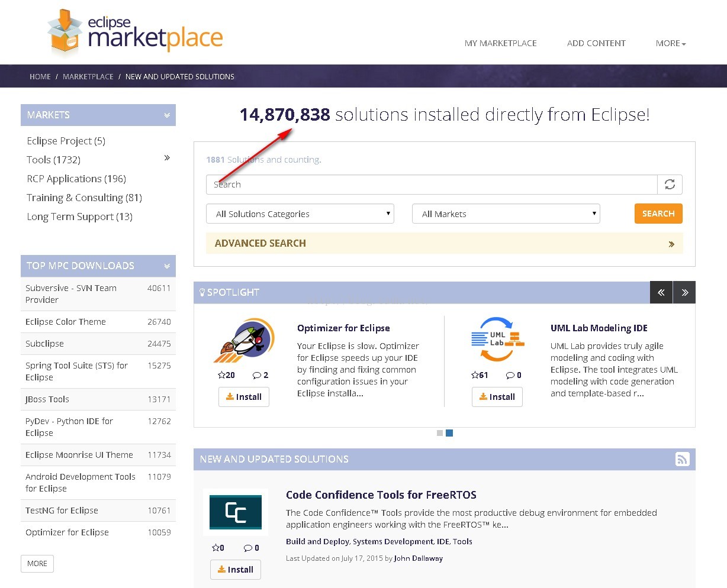Expand the Tools market subcategories arrow
Image resolution: width=727 pixels, height=588 pixels.
pos(167,158)
